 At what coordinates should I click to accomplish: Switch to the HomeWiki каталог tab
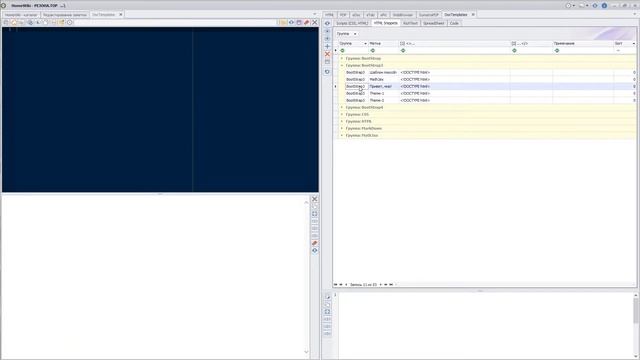coord(21,15)
